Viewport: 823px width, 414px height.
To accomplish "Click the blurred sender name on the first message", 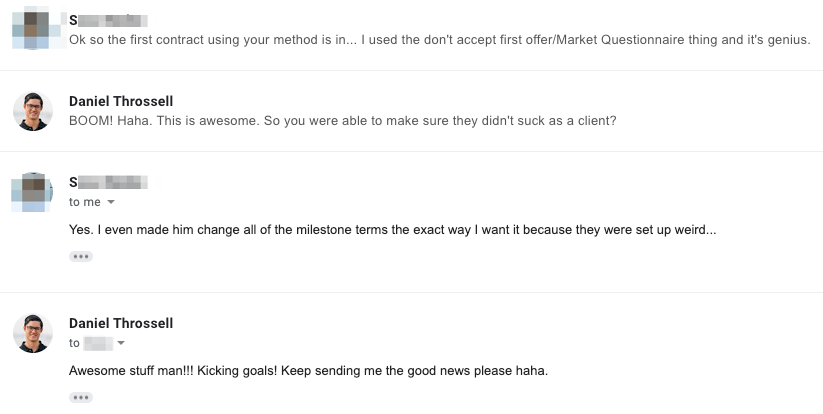I will click(x=108, y=20).
